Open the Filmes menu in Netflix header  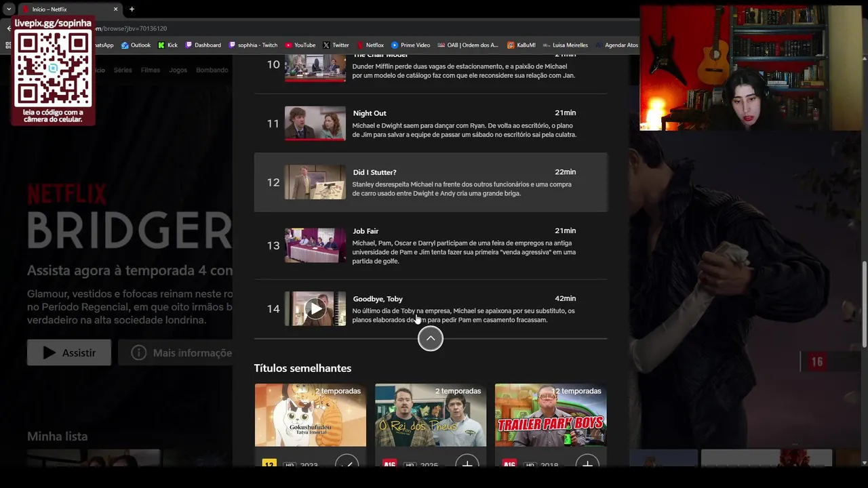tap(151, 70)
